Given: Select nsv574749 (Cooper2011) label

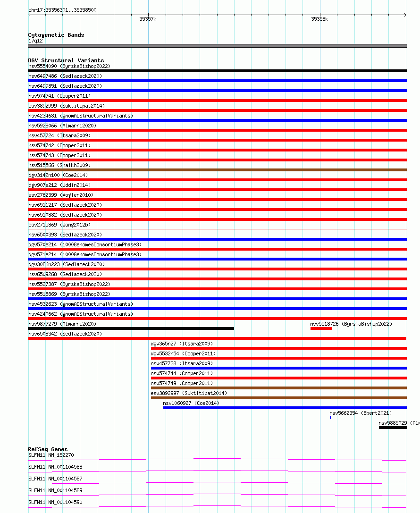Looking at the screenshot, I should pyautogui.click(x=182, y=383).
